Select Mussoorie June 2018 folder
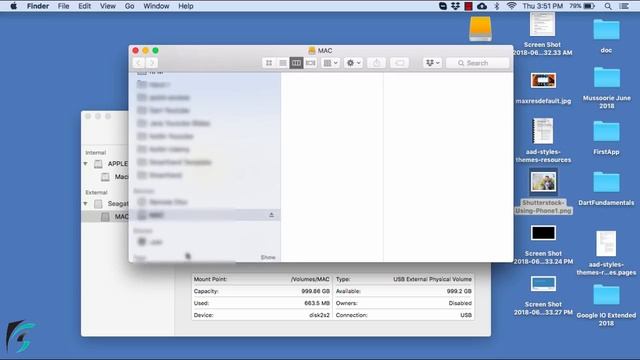Screen dimensions: 640x360 607,78
